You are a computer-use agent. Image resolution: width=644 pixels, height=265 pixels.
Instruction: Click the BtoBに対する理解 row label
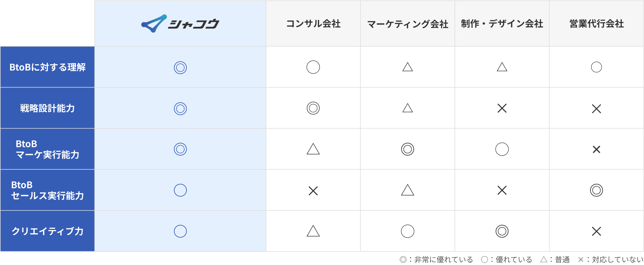[x=47, y=67]
